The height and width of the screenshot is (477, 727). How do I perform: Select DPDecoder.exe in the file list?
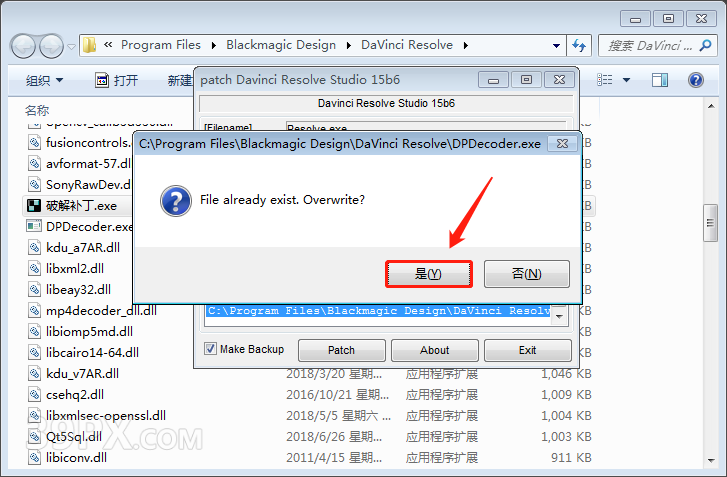tap(89, 226)
